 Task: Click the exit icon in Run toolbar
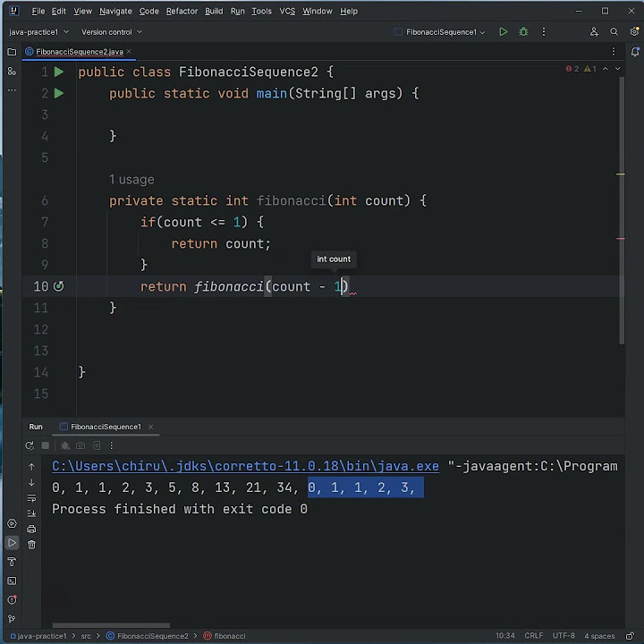97,445
